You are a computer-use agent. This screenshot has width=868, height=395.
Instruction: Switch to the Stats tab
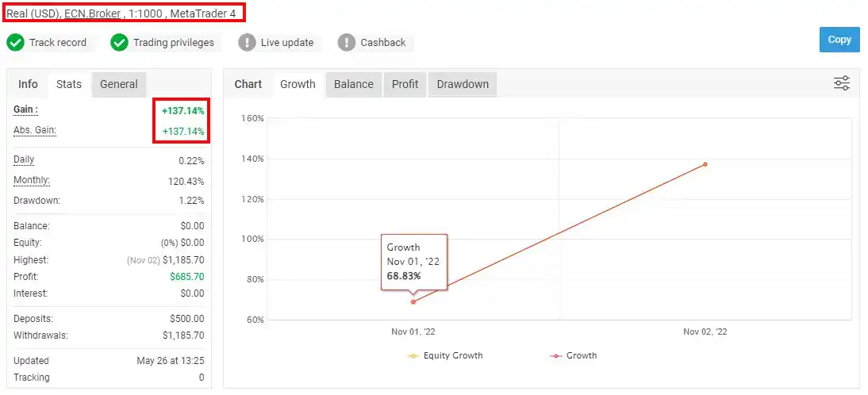click(69, 84)
